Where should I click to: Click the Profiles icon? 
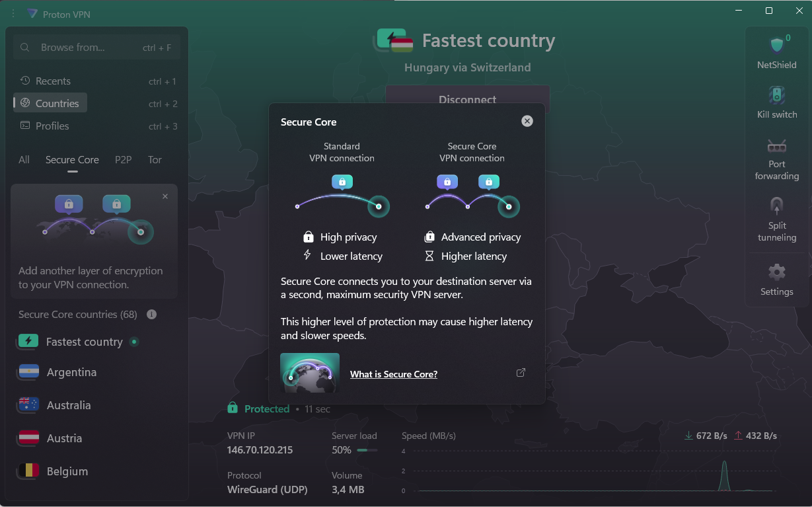click(x=25, y=126)
